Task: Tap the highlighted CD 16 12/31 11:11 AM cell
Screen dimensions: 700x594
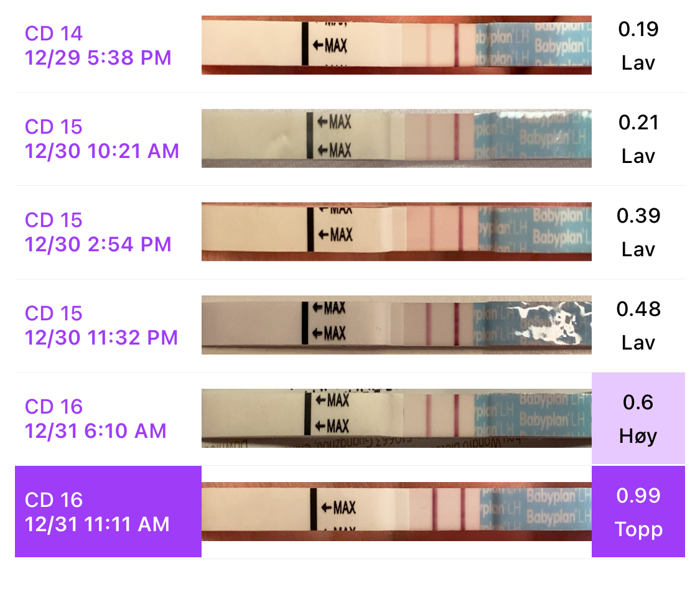Action: [108, 511]
